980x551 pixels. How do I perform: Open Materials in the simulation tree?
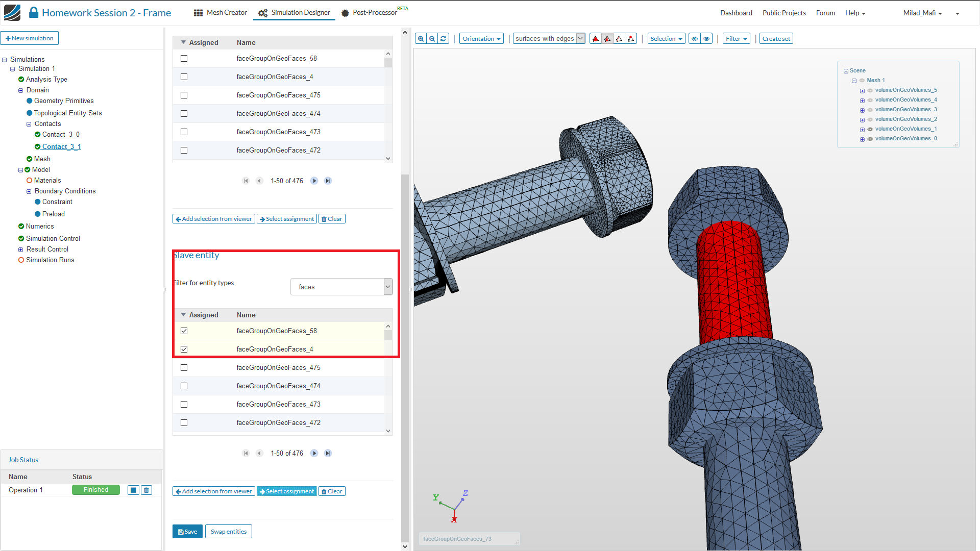47,181
